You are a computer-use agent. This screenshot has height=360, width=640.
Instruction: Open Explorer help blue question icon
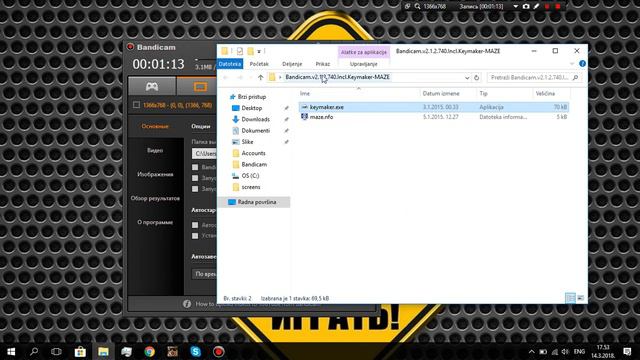pos(582,64)
